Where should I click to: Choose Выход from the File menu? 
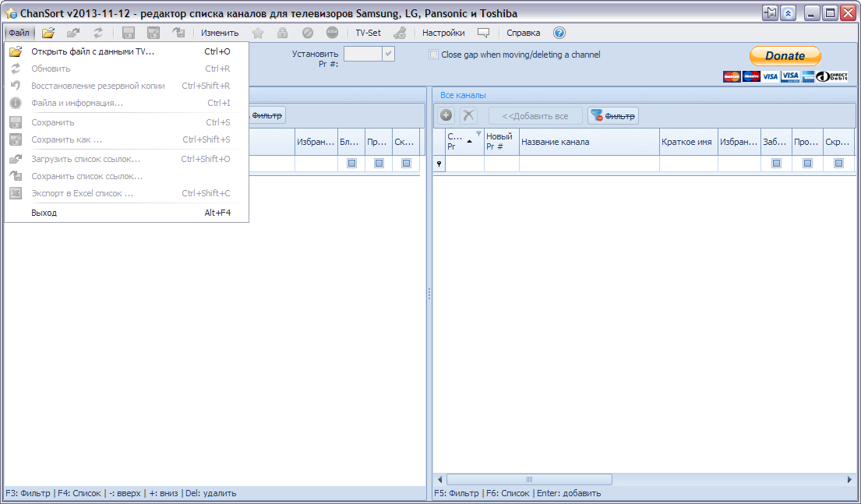(x=44, y=213)
